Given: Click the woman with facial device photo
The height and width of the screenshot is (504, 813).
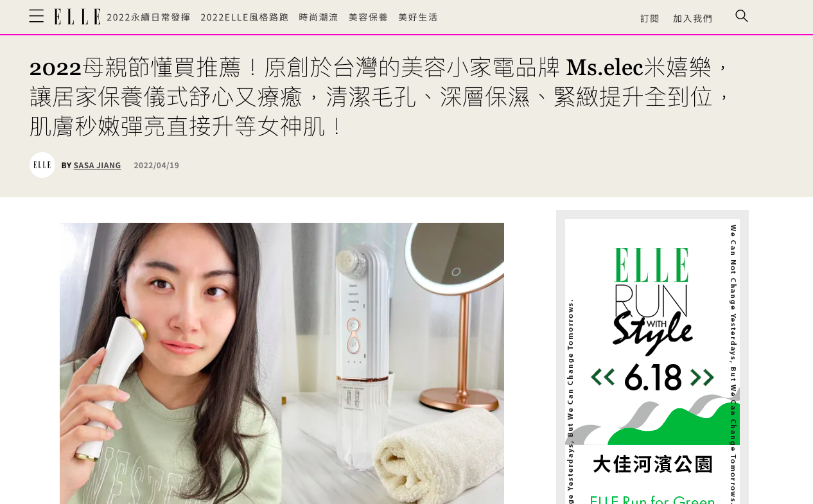Looking at the screenshot, I should (171, 363).
